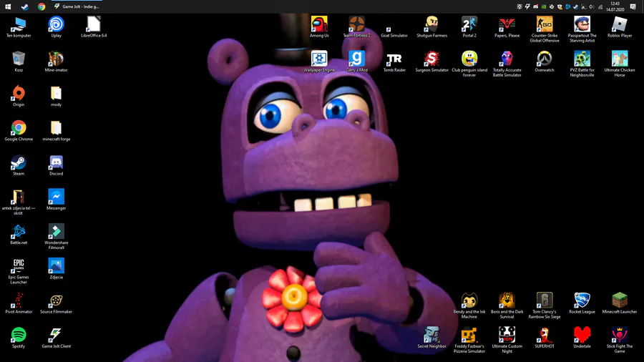Select the Garry's Mod shortcut
This screenshot has height=362, width=644.
click(x=356, y=62)
